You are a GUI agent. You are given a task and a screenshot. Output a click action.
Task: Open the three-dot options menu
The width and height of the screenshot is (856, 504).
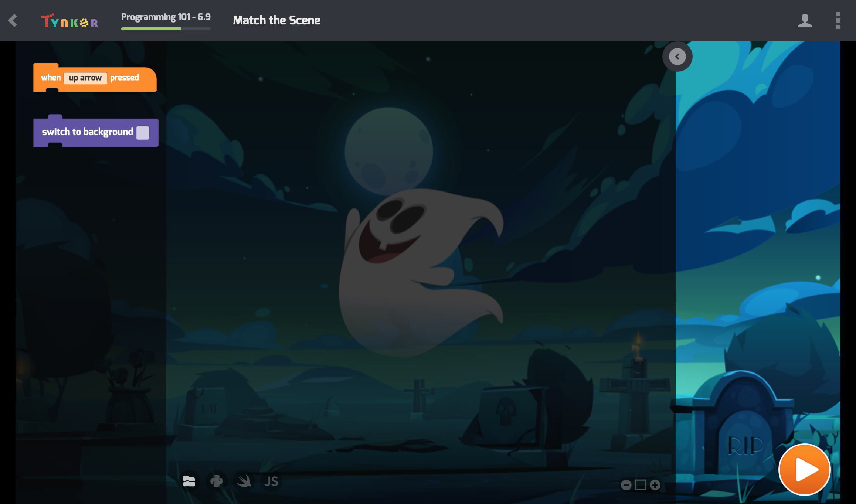[838, 21]
